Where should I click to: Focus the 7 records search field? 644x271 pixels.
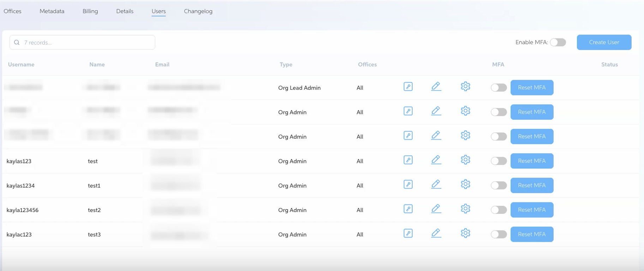(x=86, y=42)
